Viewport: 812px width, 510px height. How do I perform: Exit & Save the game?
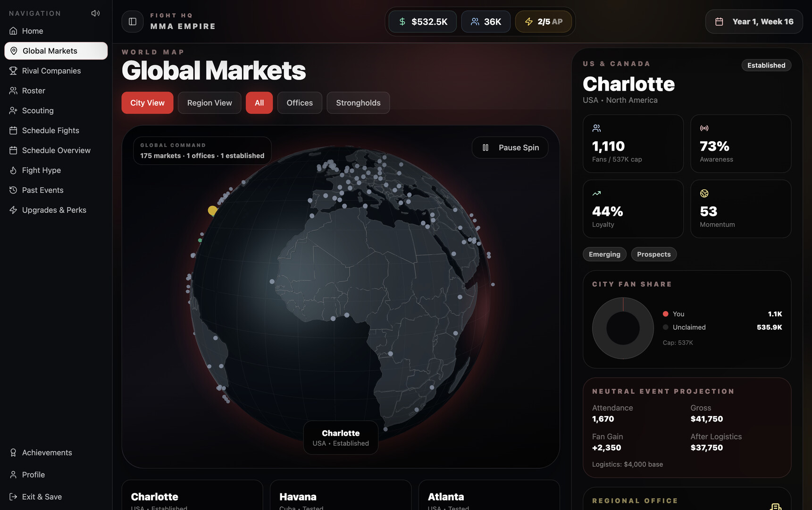(x=56, y=497)
